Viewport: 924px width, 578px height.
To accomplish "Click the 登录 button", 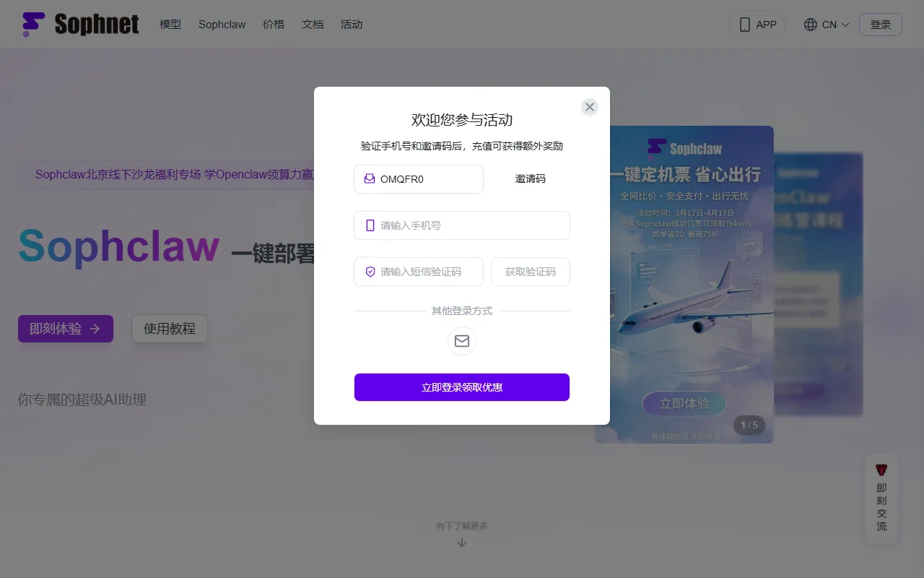I will [x=880, y=24].
